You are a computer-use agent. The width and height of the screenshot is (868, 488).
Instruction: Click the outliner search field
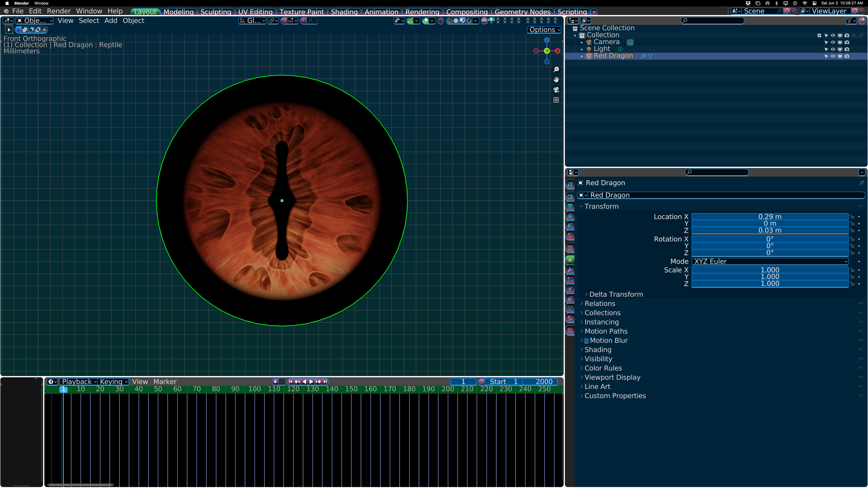[x=712, y=21]
